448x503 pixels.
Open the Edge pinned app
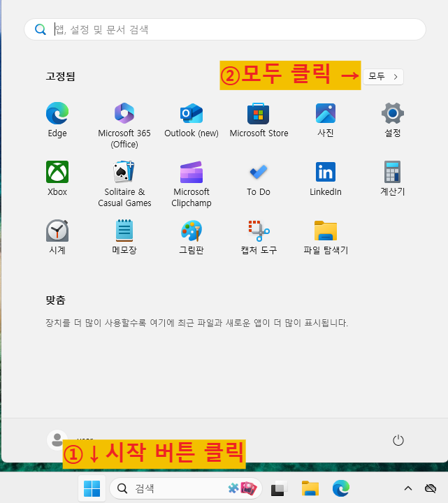pyautogui.click(x=57, y=119)
